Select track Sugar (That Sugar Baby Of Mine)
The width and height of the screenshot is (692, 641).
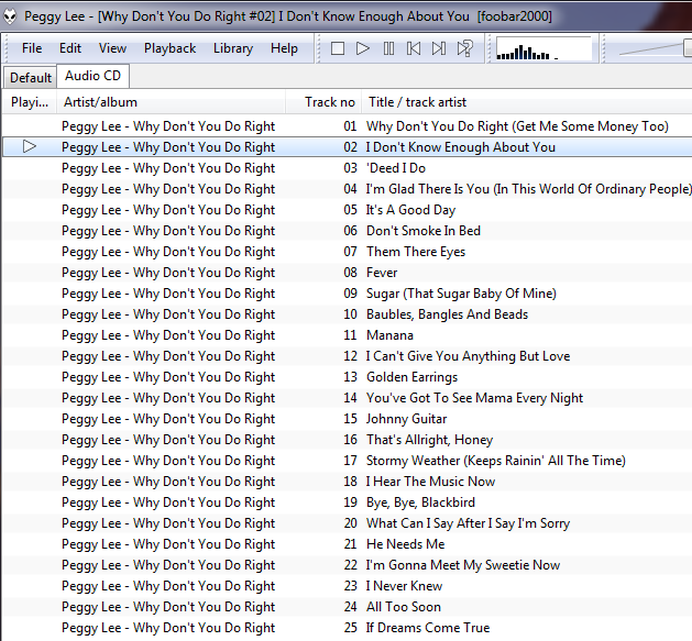[347, 294]
